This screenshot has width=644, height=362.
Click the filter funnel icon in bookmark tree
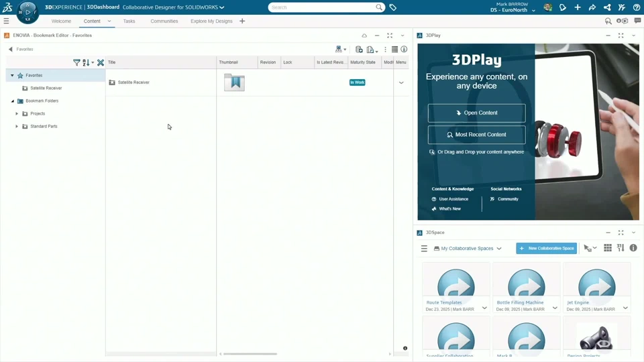pyautogui.click(x=76, y=62)
